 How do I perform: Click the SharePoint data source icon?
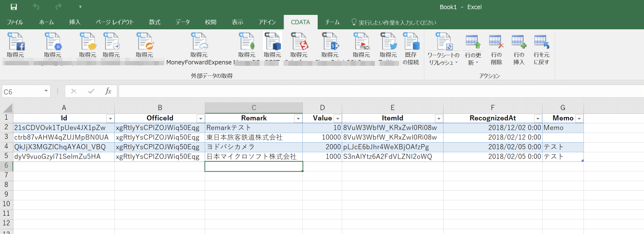330,42
